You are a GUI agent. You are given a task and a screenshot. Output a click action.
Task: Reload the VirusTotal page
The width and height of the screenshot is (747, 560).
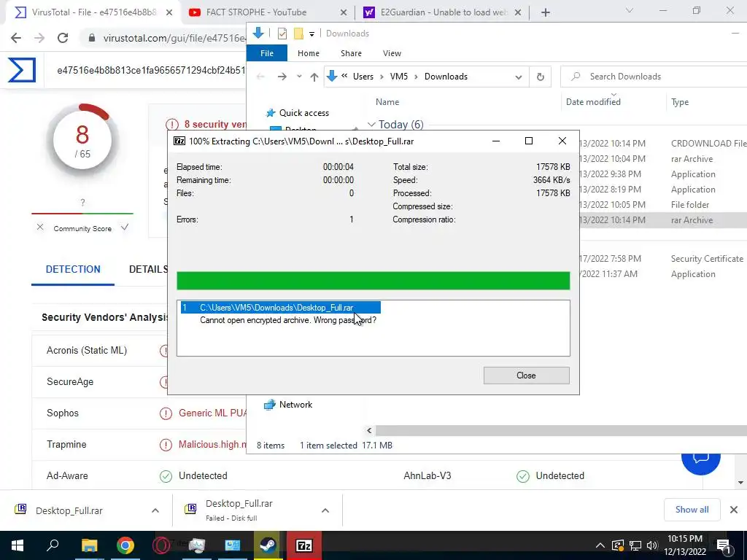63,38
